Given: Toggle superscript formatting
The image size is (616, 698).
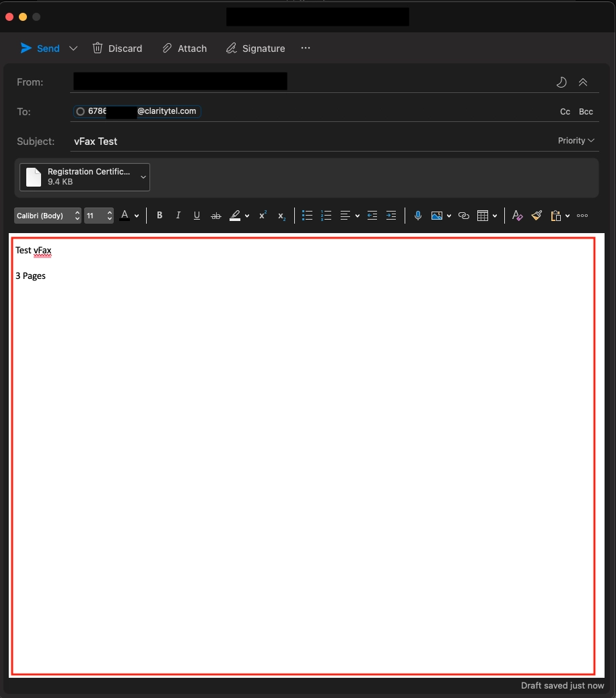Looking at the screenshot, I should point(263,215).
